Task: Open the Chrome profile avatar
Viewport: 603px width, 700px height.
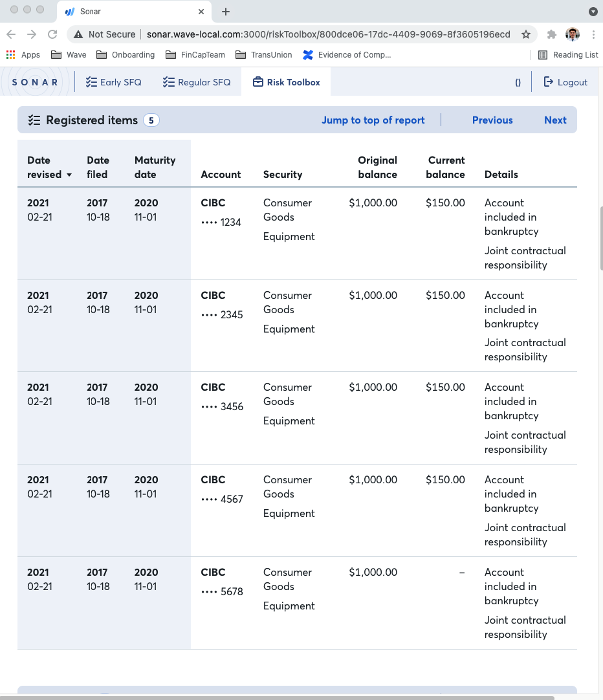Action: (572, 34)
